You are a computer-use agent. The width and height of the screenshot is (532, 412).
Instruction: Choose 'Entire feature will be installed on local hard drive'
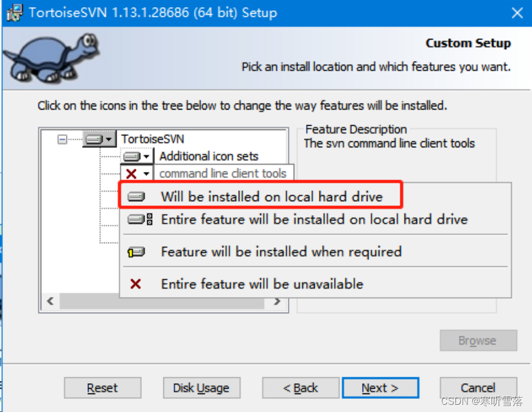[x=315, y=219]
